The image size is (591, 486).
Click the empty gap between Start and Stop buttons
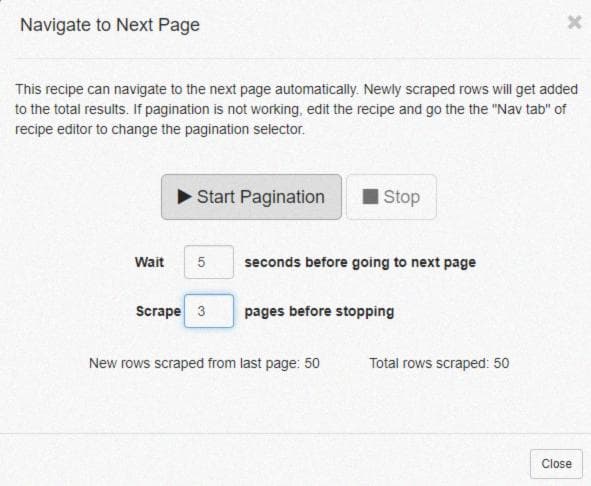344,197
